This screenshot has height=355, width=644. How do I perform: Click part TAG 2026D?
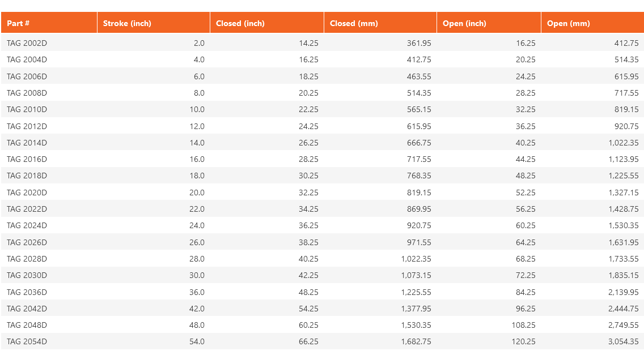[27, 242]
